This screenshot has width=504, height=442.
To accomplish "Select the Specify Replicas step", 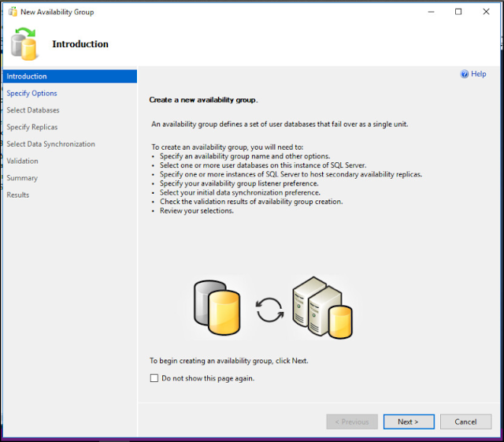I will [31, 127].
